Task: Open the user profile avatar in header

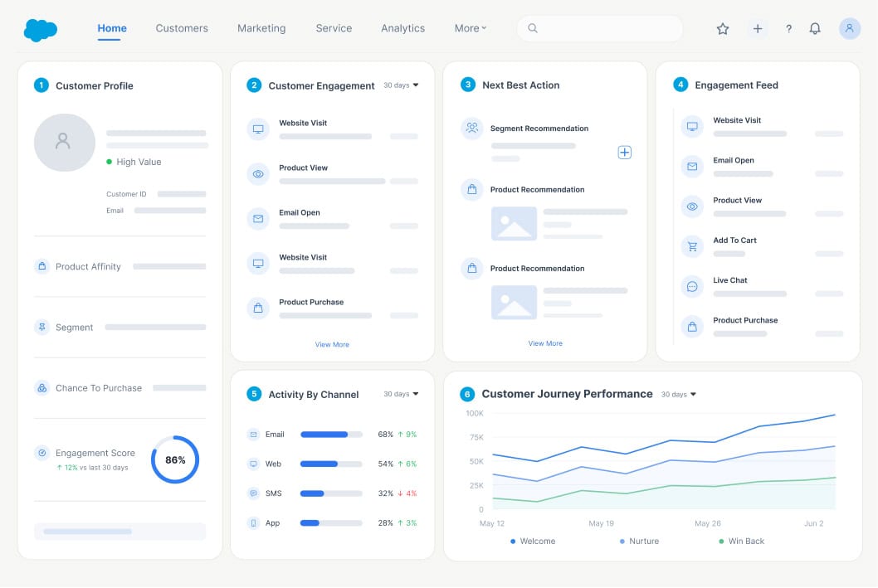Action: coord(850,28)
